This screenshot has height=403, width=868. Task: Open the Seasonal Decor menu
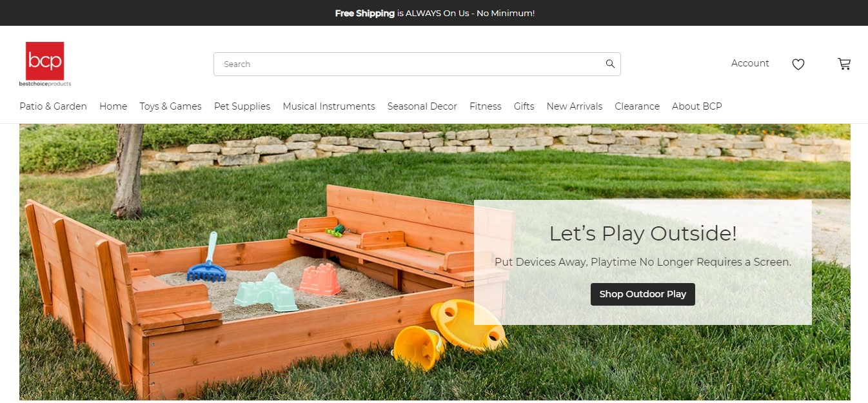point(422,106)
